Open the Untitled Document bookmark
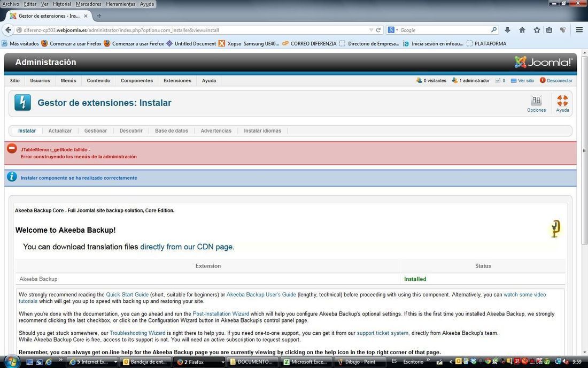 click(x=191, y=43)
